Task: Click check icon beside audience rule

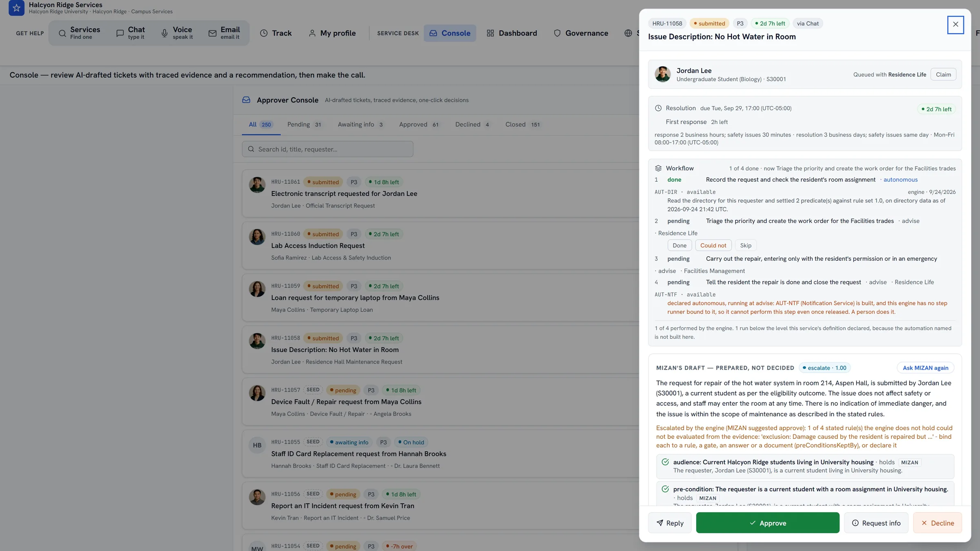Action: coord(665,462)
